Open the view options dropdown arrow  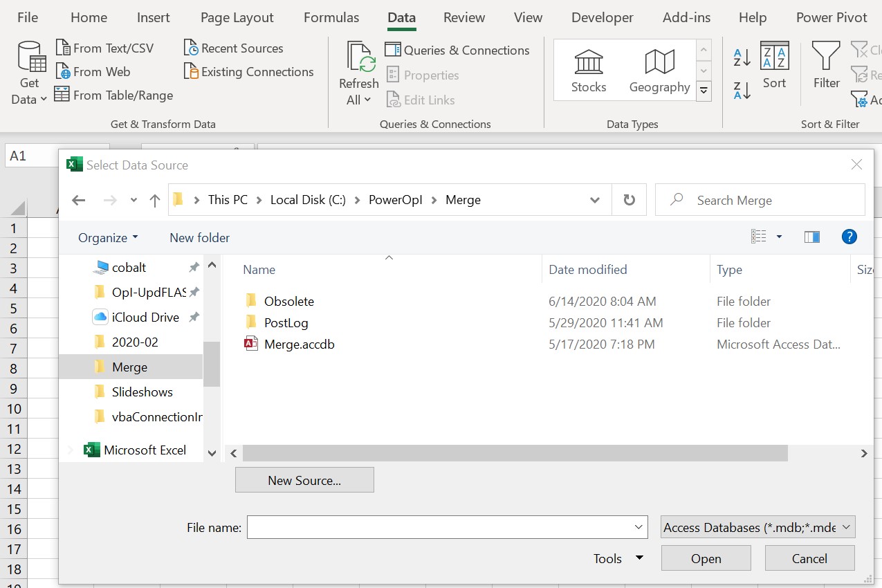779,237
